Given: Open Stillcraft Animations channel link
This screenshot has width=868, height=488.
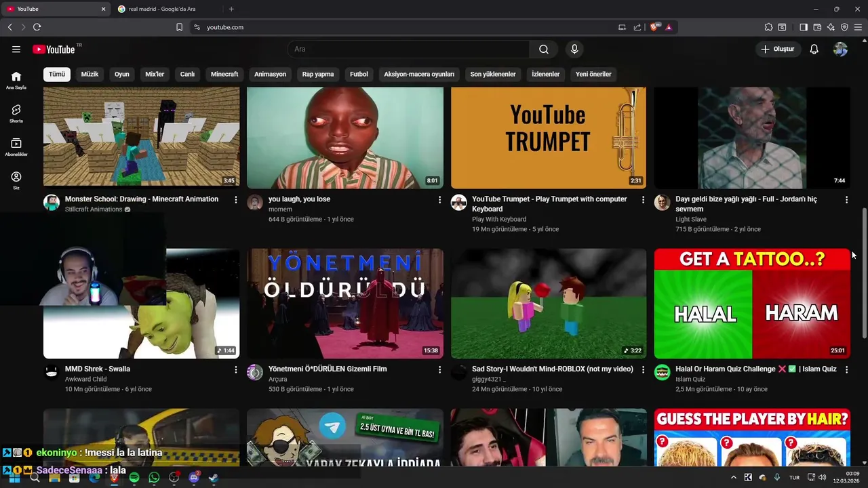Looking at the screenshot, I should pos(94,209).
